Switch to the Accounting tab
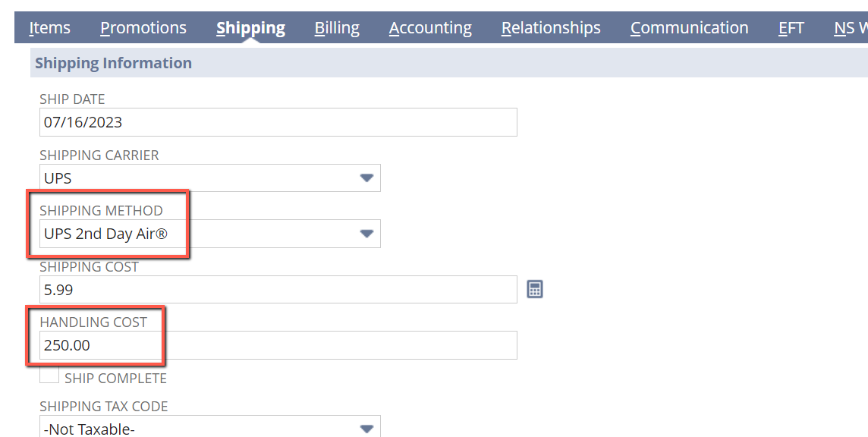868x437 pixels. tap(430, 27)
